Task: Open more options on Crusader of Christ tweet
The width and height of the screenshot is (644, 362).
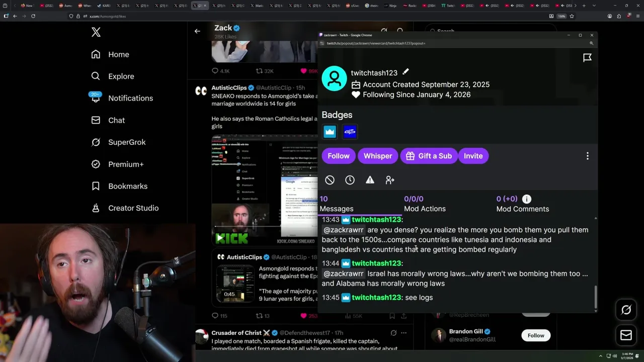Action: [x=404, y=333]
